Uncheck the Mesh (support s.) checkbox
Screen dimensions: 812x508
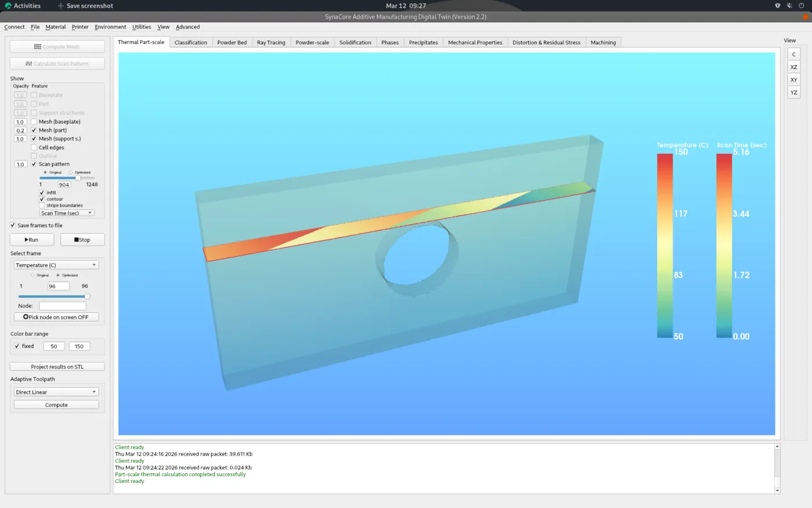pos(34,139)
